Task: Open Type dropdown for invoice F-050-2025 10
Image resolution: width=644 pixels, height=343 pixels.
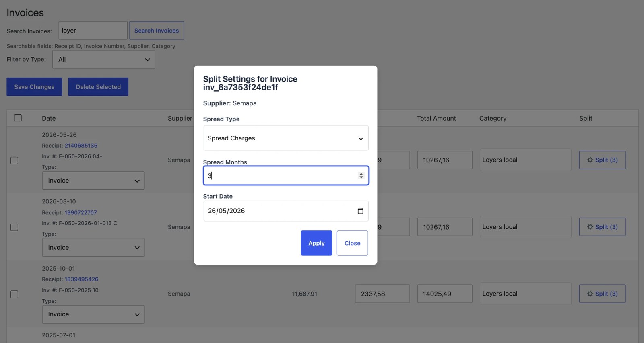Action: coord(93,314)
